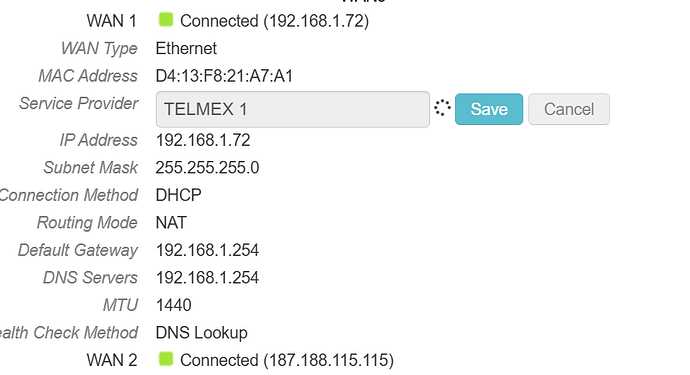Click the Default Gateway value
The width and height of the screenshot is (690, 375).
point(207,250)
